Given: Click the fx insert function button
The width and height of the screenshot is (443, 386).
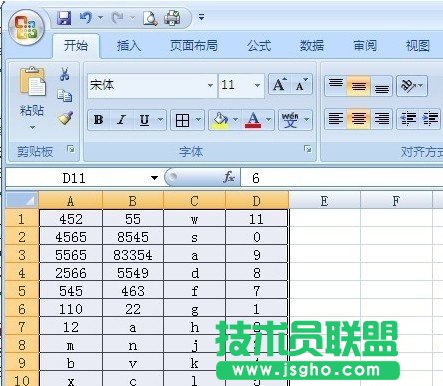Looking at the screenshot, I should [229, 177].
